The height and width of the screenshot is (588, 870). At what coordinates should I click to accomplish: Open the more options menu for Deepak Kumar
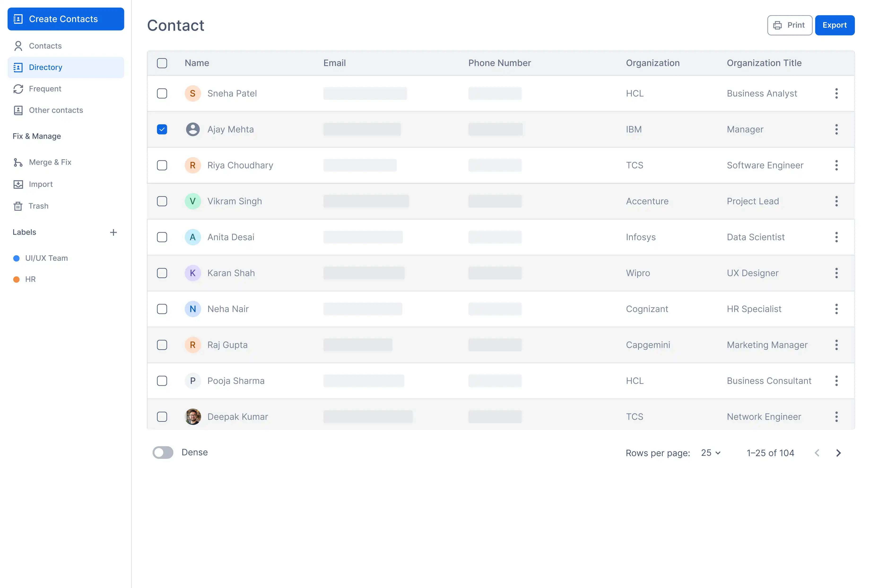click(836, 416)
